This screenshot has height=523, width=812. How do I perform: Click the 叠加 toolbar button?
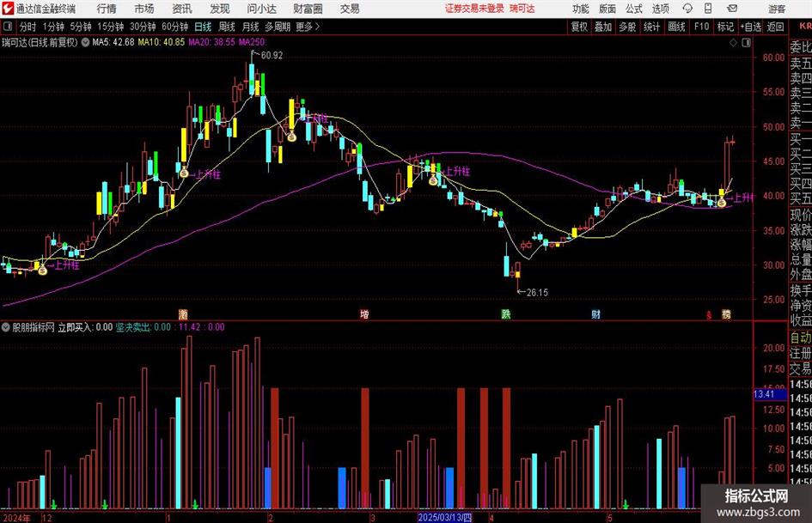pyautogui.click(x=603, y=27)
